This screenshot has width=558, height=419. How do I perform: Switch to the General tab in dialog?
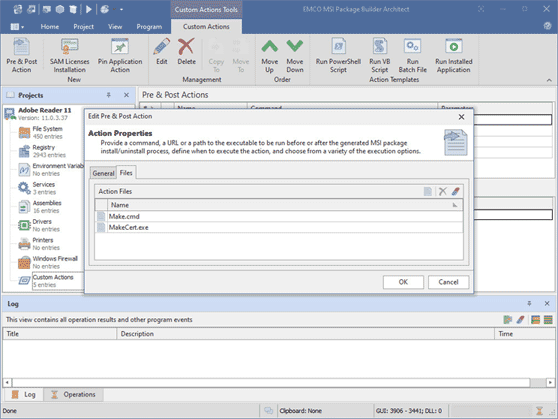(x=103, y=173)
